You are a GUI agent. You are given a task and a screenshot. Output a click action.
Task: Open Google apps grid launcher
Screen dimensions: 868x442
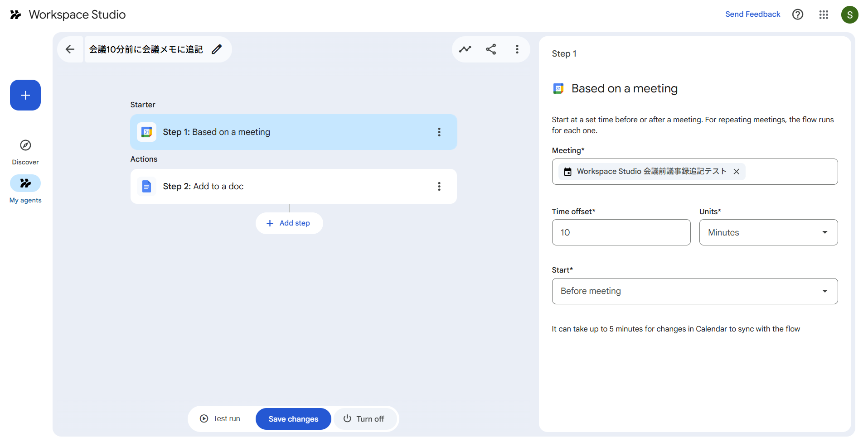click(x=824, y=14)
